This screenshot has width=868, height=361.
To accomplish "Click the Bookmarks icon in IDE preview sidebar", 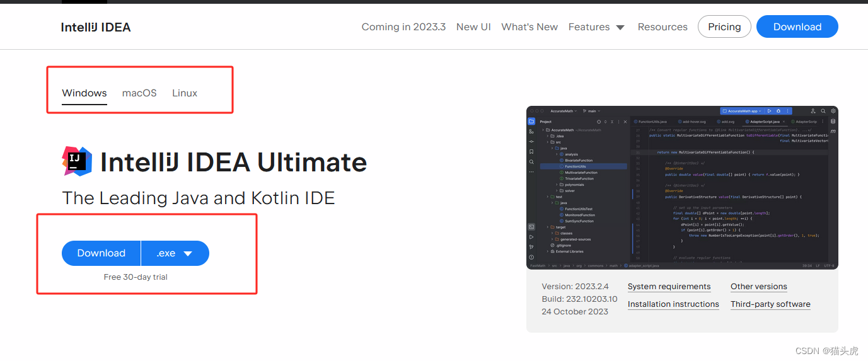I will tap(531, 152).
